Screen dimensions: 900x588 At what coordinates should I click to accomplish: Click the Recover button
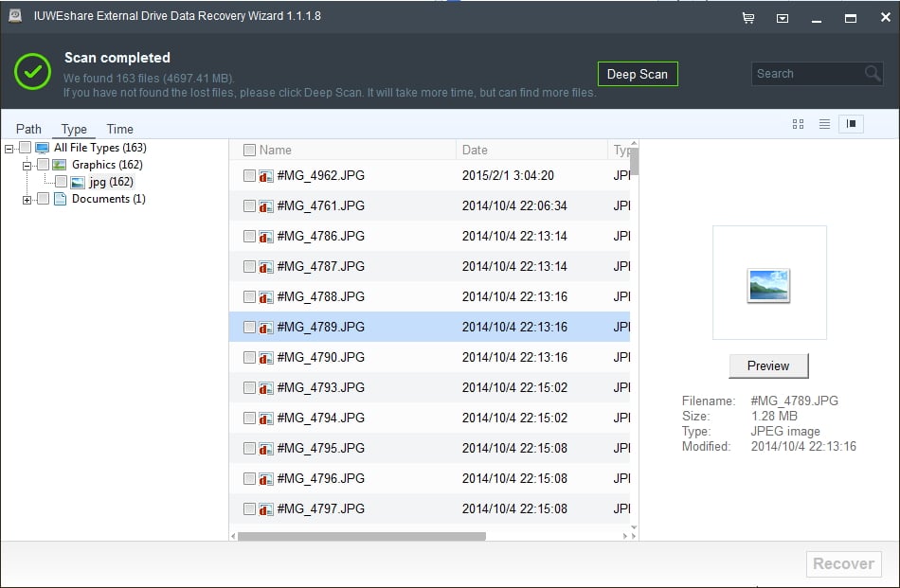[844, 564]
